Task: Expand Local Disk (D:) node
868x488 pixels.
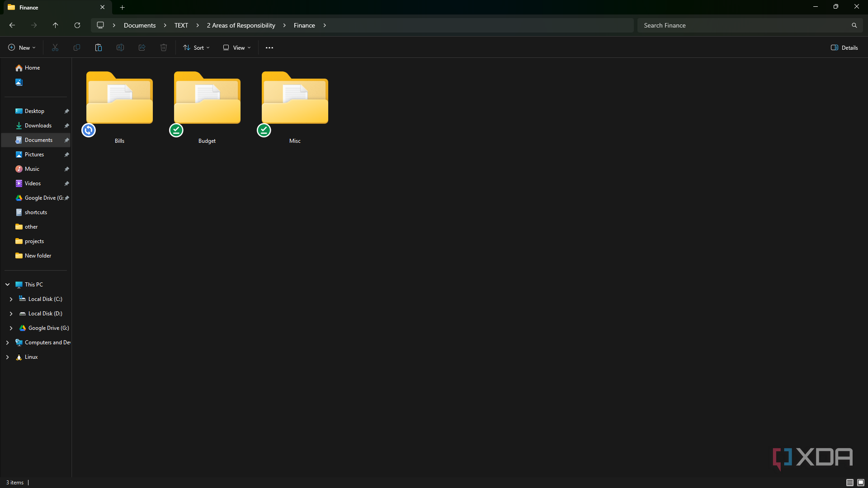Action: [11, 314]
